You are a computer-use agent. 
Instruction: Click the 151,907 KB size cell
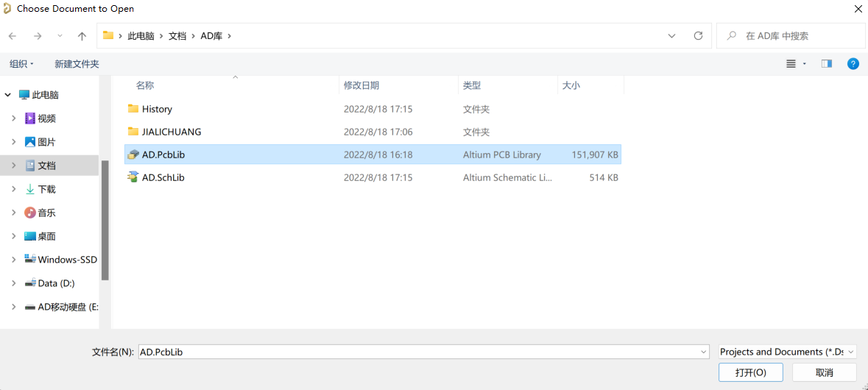pos(595,155)
